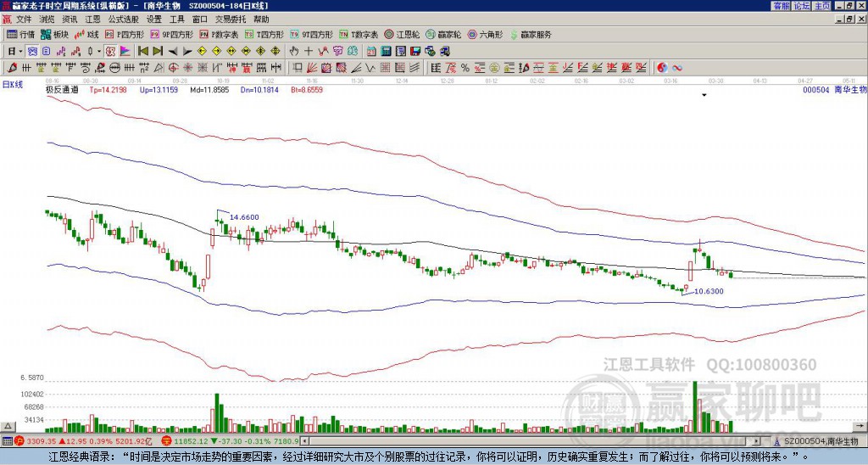Click the black right arrow icon
The width and height of the screenshot is (868, 465).
tap(187, 51)
